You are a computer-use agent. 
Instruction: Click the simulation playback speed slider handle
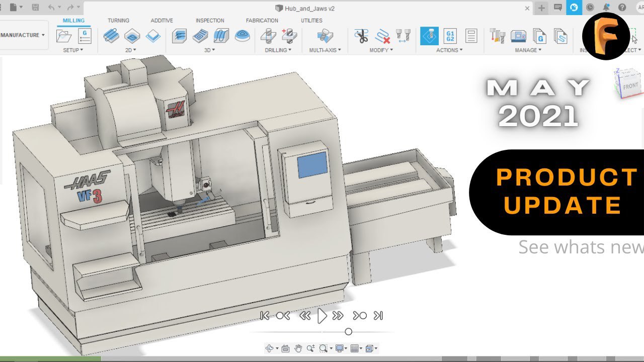[348, 332]
